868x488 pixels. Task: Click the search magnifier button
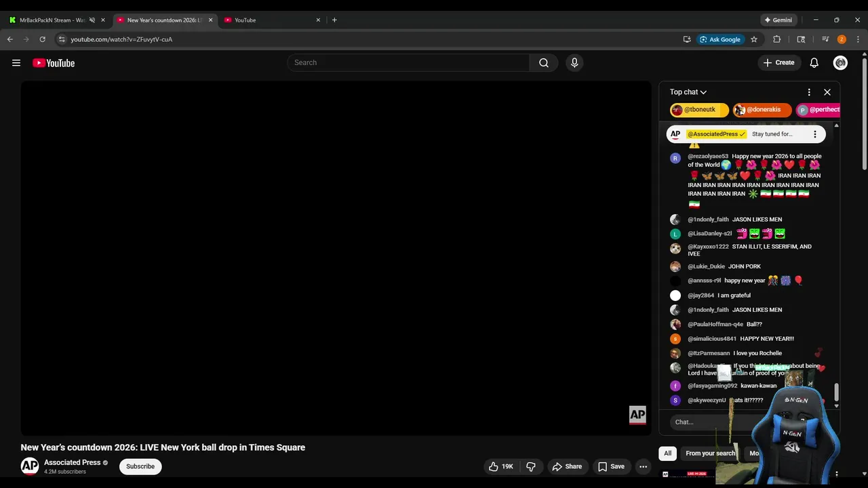point(544,63)
